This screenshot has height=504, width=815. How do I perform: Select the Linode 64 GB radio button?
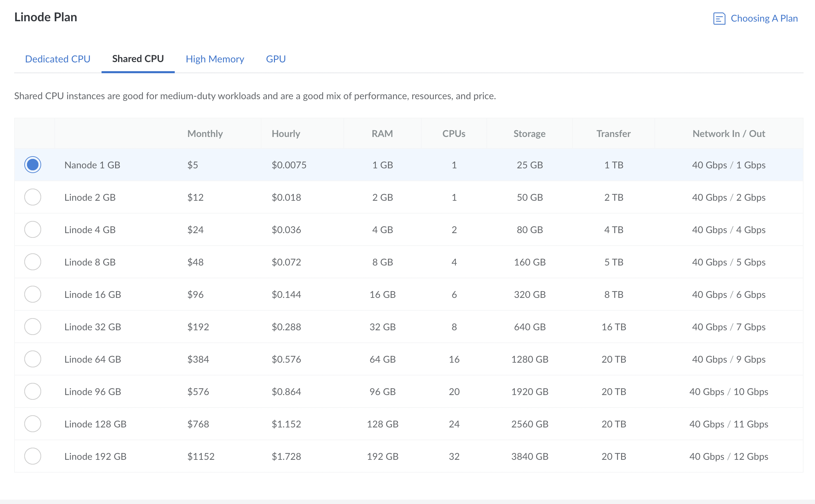pyautogui.click(x=33, y=359)
